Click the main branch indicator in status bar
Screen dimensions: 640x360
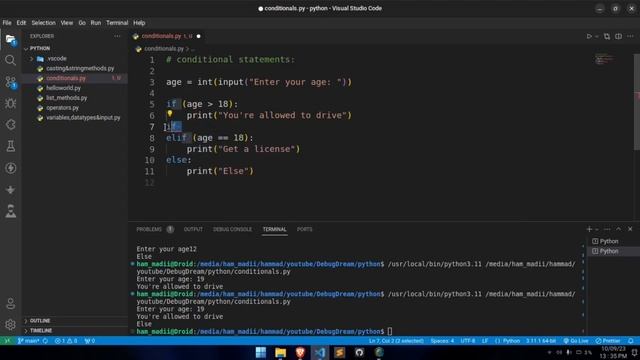pos(28,340)
